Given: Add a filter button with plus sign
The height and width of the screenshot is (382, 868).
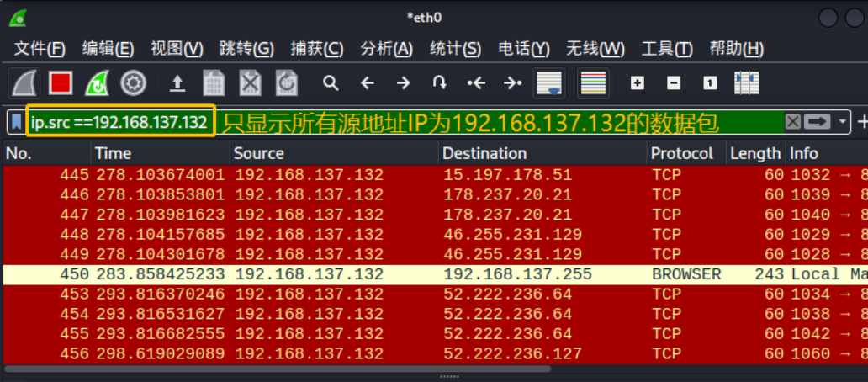Looking at the screenshot, I should 862,121.
